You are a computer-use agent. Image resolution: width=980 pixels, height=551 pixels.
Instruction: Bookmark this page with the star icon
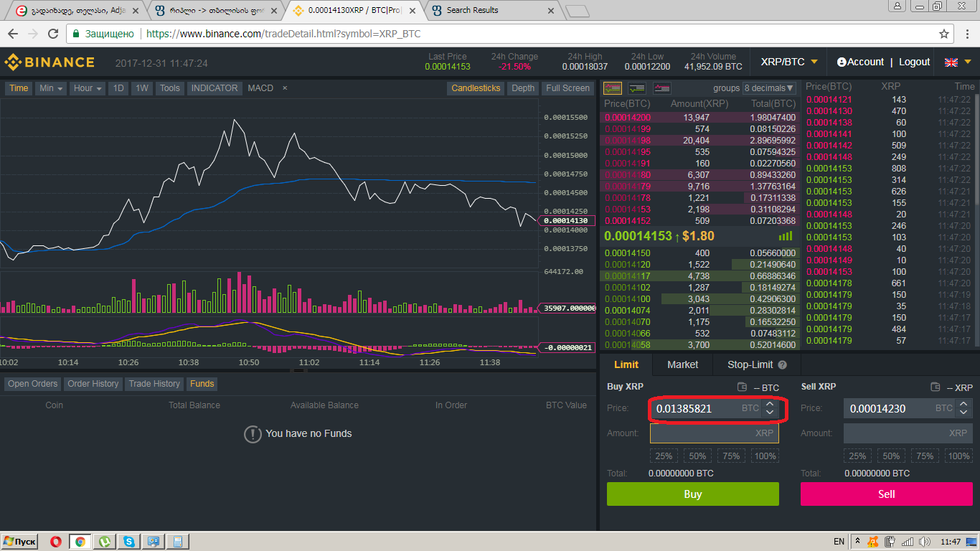(x=944, y=34)
